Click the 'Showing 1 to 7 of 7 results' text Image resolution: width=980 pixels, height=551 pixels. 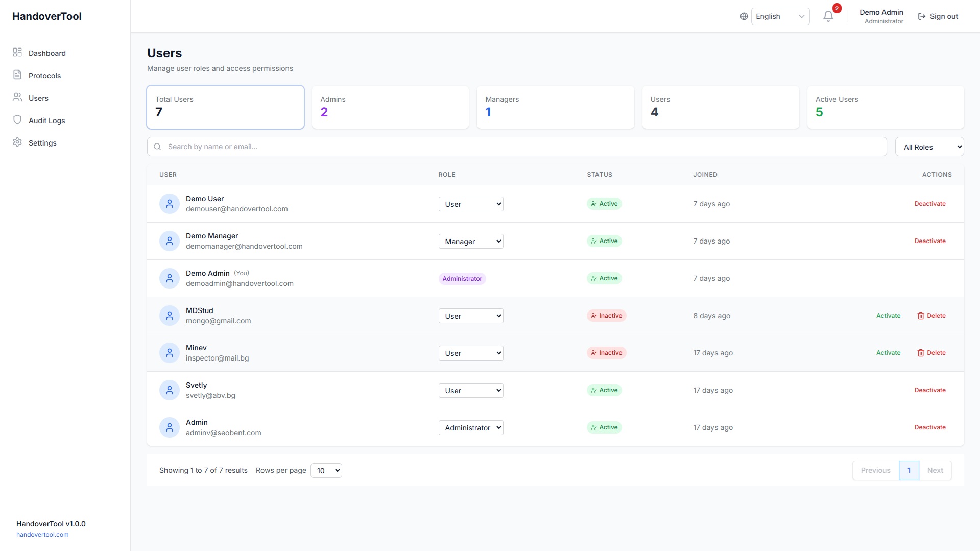click(203, 470)
